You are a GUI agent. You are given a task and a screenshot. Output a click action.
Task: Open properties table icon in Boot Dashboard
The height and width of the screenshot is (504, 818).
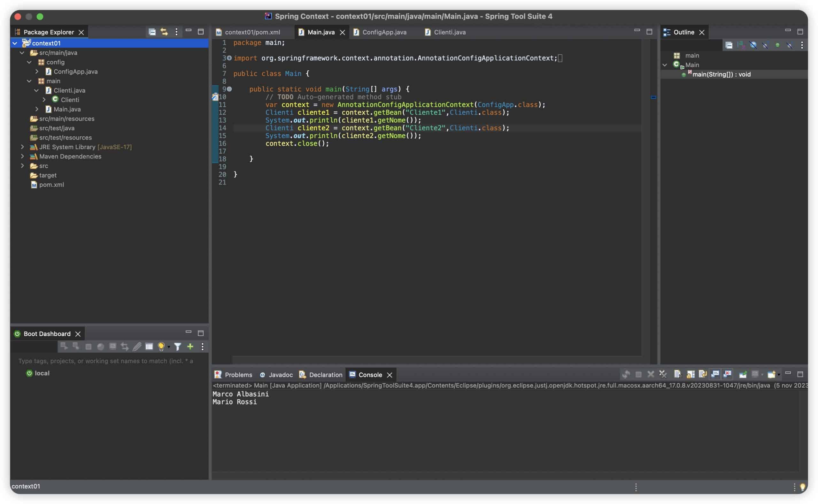(x=149, y=347)
